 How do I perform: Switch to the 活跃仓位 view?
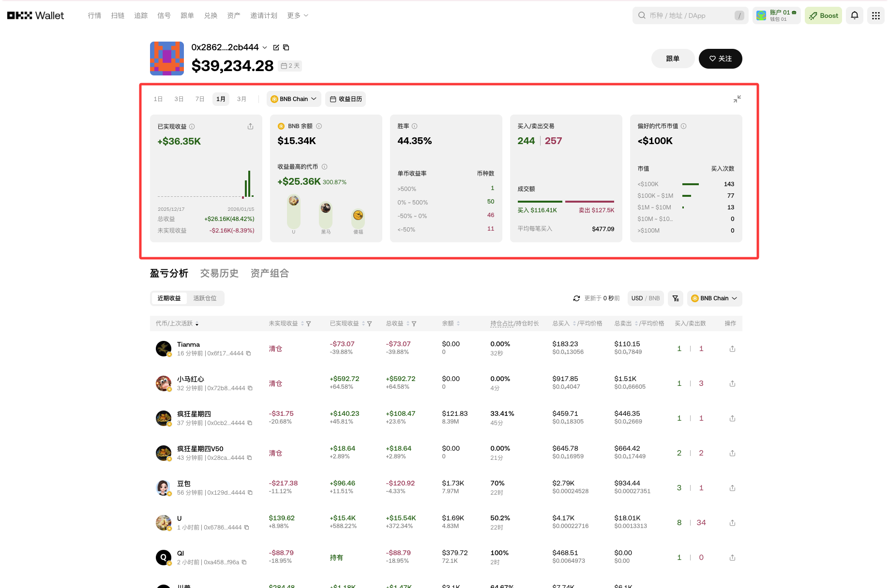click(x=205, y=298)
